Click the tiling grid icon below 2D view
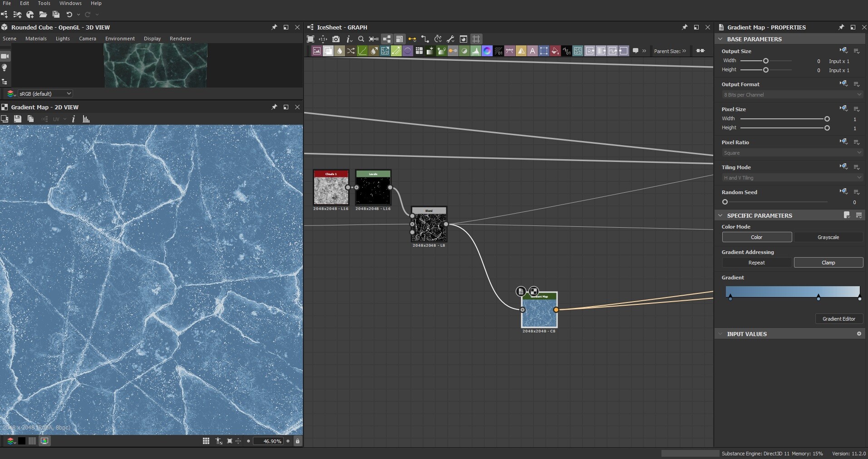The height and width of the screenshot is (459, 868). 206,441
